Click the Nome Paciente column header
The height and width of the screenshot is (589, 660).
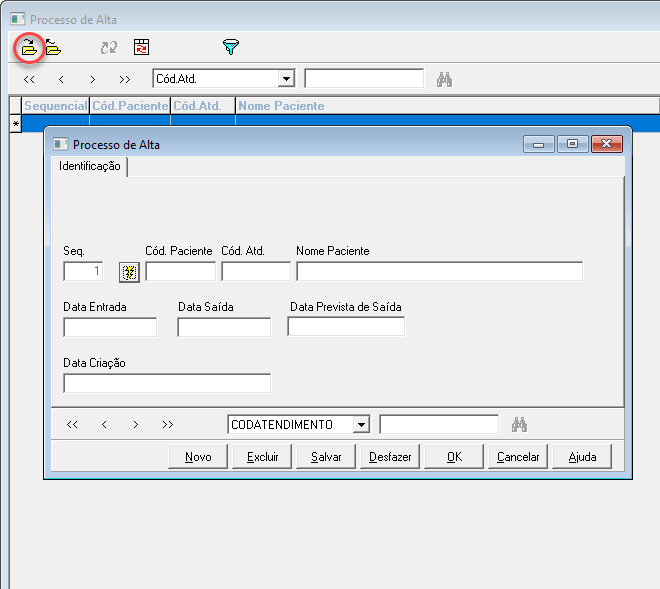click(447, 106)
